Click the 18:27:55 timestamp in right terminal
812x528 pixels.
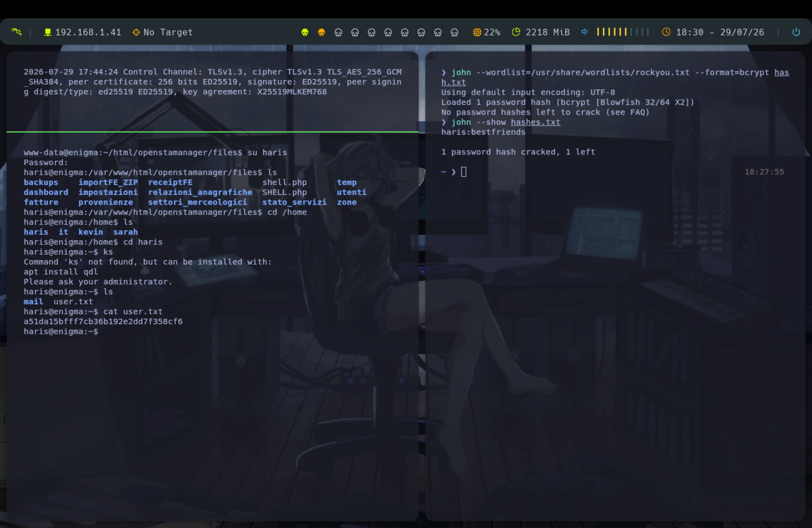pos(764,172)
